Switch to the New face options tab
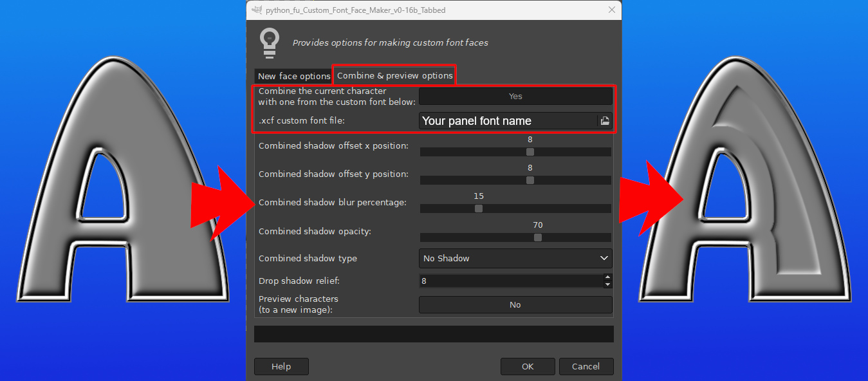 pyautogui.click(x=293, y=76)
